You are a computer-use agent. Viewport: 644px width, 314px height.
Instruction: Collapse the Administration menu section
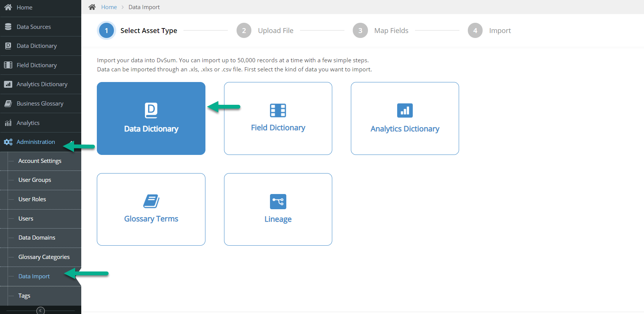tap(41, 142)
